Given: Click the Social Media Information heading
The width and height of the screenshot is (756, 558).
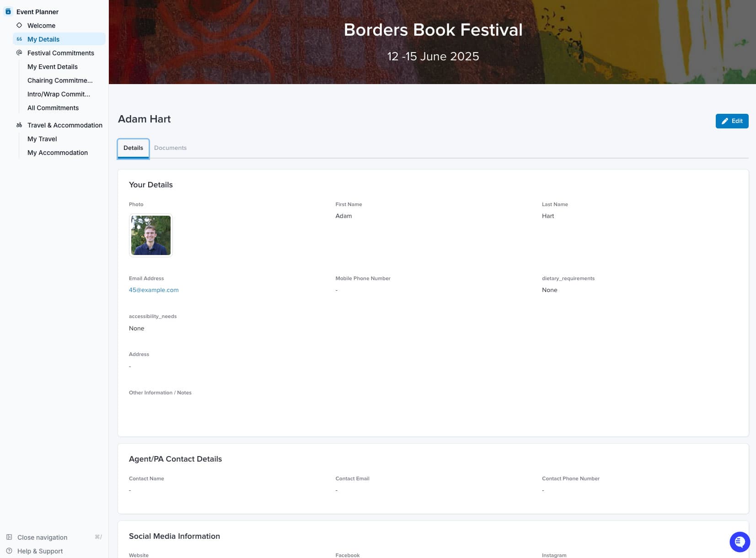Looking at the screenshot, I should tap(174, 536).
